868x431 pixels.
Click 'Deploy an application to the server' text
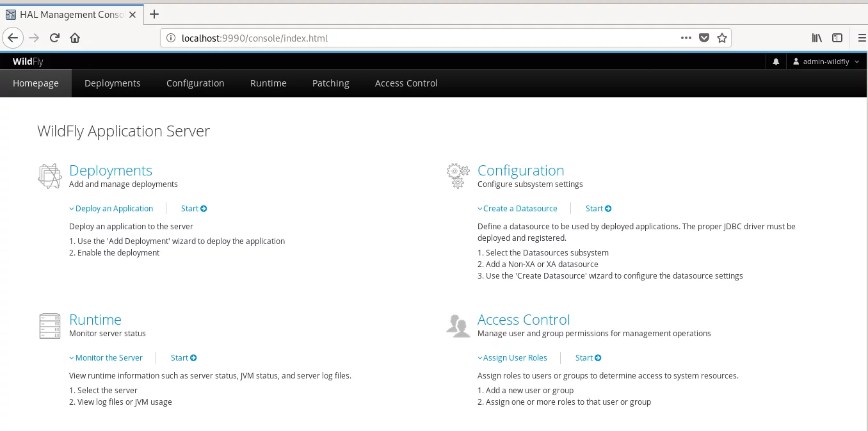pos(131,226)
